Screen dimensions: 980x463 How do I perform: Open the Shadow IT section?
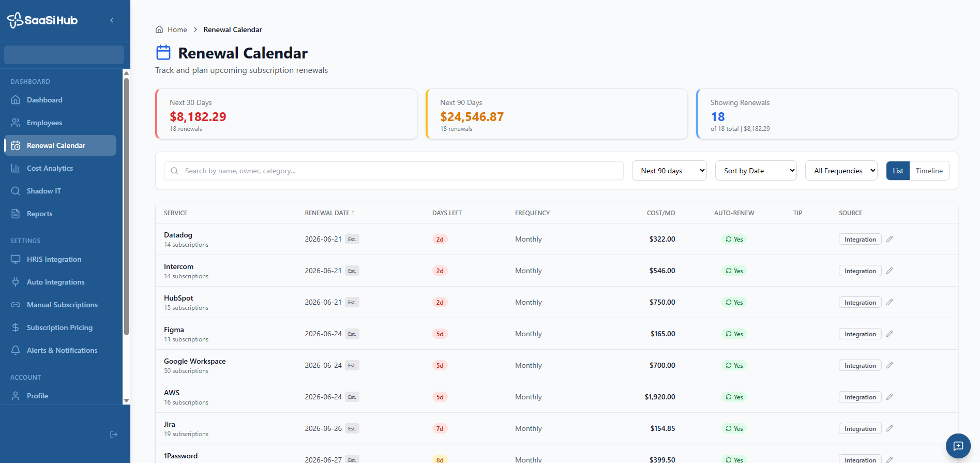(60, 191)
